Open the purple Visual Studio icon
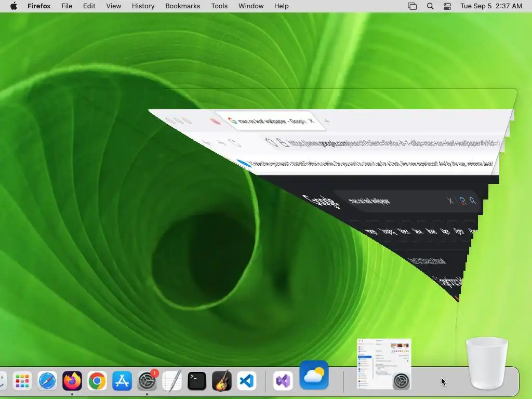Viewport: 532px width, 399px height. coord(283,381)
